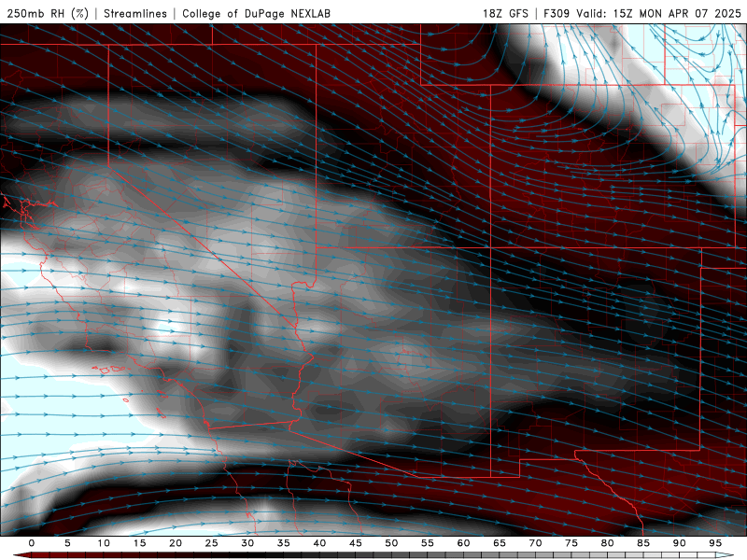Click the '0' color scale label
Screen dimensions: 747x560
click(32, 543)
